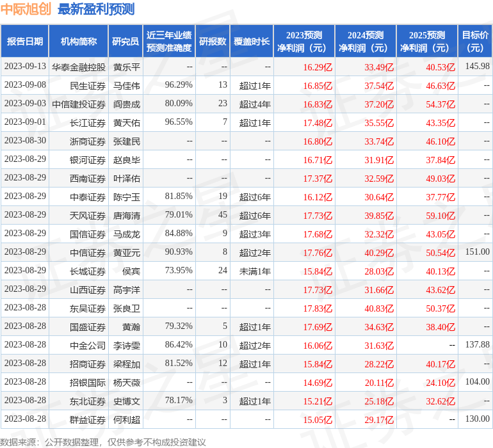Click report count 45
The height and width of the screenshot is (448, 493).
point(223,214)
